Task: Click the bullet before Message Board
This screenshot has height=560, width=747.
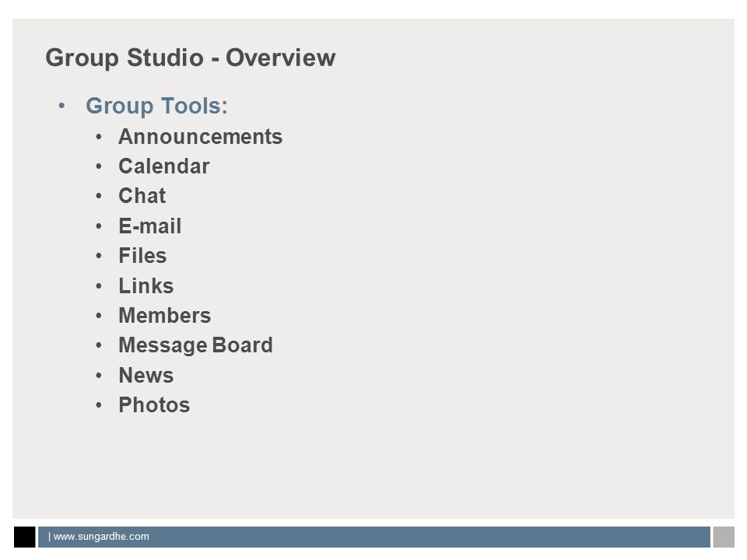Action: click(99, 345)
